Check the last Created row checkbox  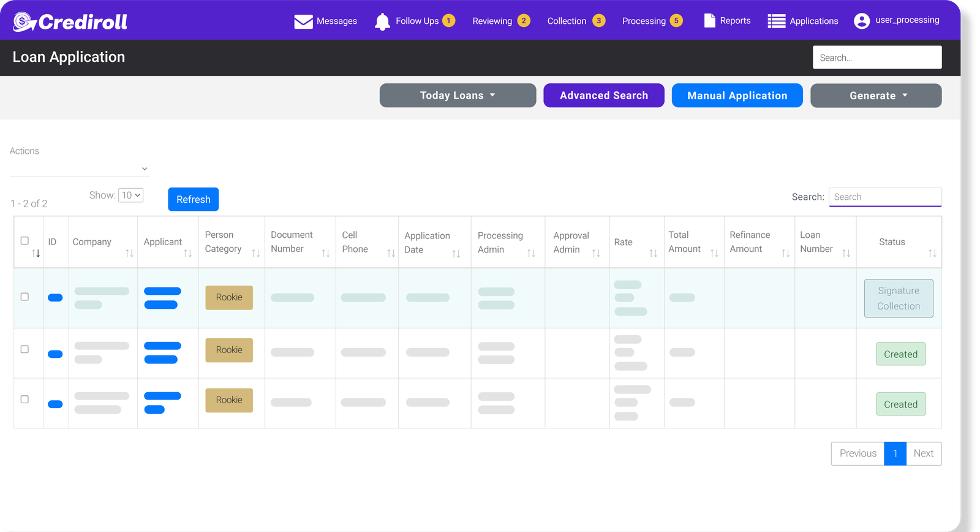24,400
